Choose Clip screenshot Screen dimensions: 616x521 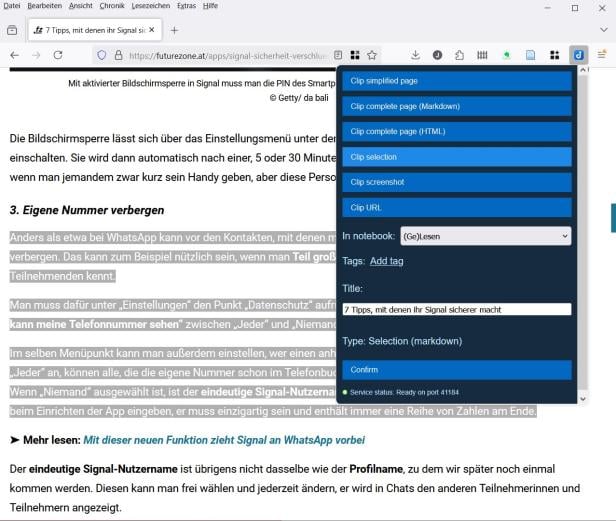pos(457,182)
